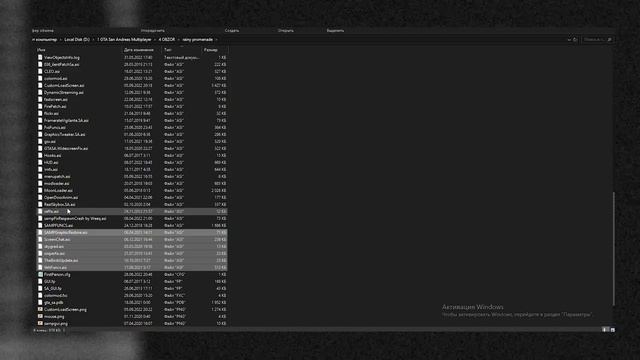
Task: Select sampFixRespawnCrash by Weeq.asi file
Action: pyautogui.click(x=75, y=218)
